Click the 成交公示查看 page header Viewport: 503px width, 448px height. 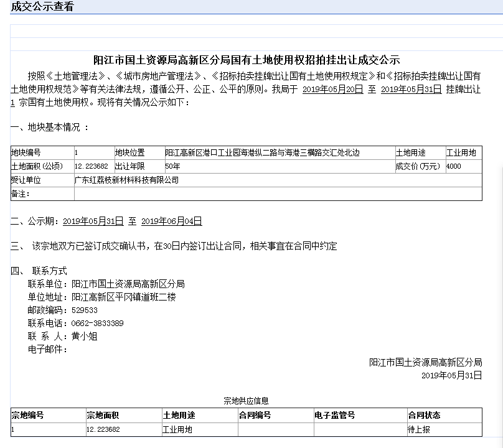(x=42, y=6)
